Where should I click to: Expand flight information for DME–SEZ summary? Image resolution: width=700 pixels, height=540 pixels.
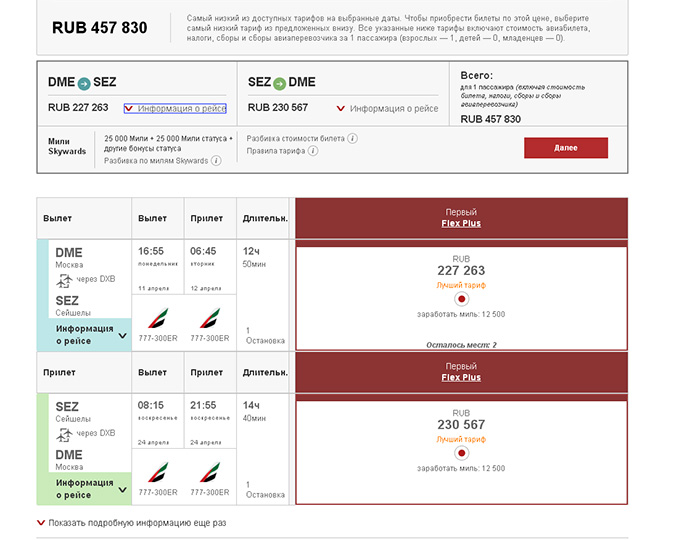(175, 108)
